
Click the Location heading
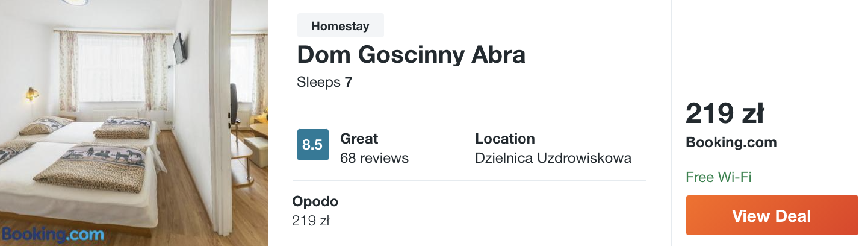[504, 139]
